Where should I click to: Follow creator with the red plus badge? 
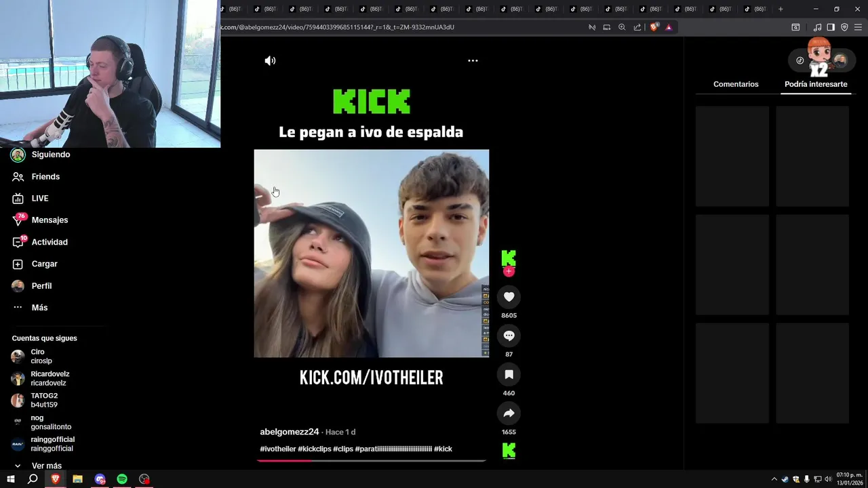tap(509, 272)
